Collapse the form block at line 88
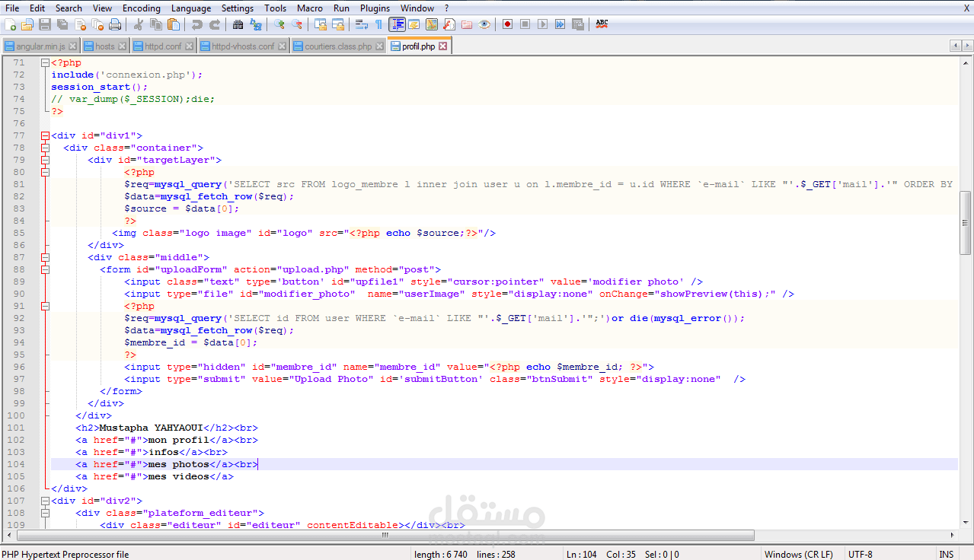The width and height of the screenshot is (974, 560). coord(45,269)
